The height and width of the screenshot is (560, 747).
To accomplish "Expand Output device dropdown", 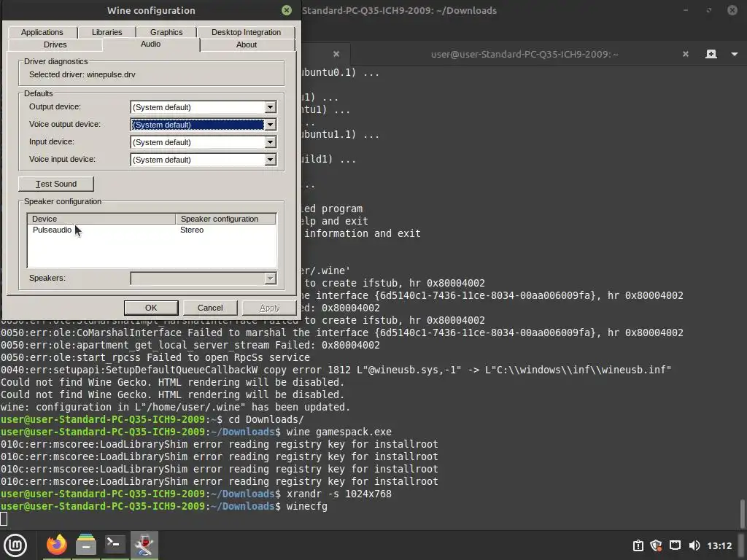I will tap(270, 107).
